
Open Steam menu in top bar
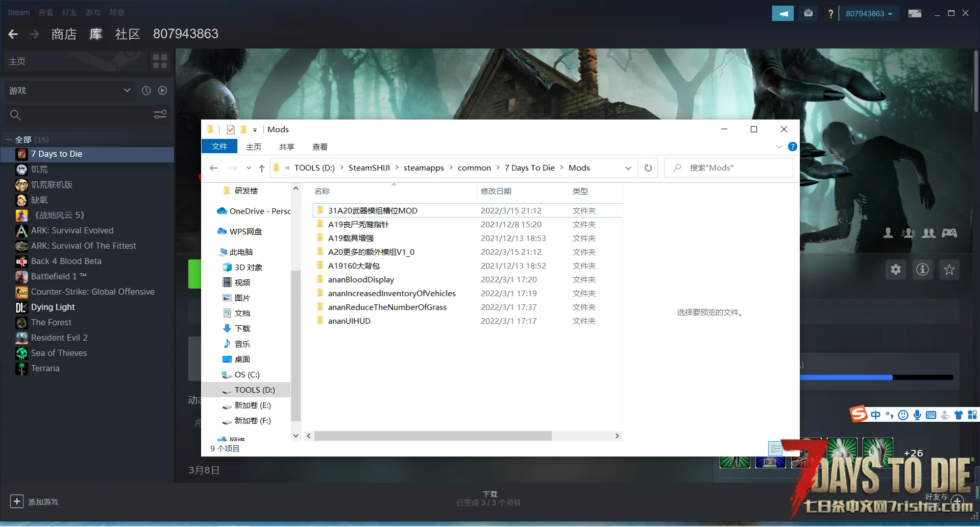click(19, 12)
